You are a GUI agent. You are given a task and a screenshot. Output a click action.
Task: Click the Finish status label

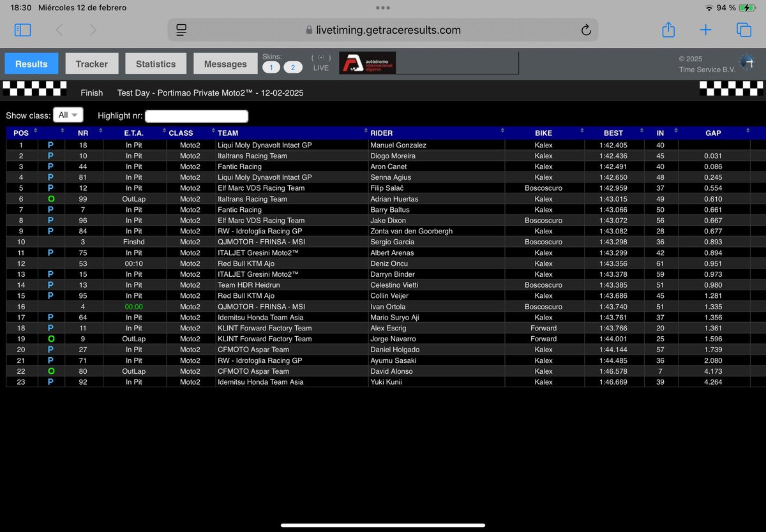click(92, 92)
